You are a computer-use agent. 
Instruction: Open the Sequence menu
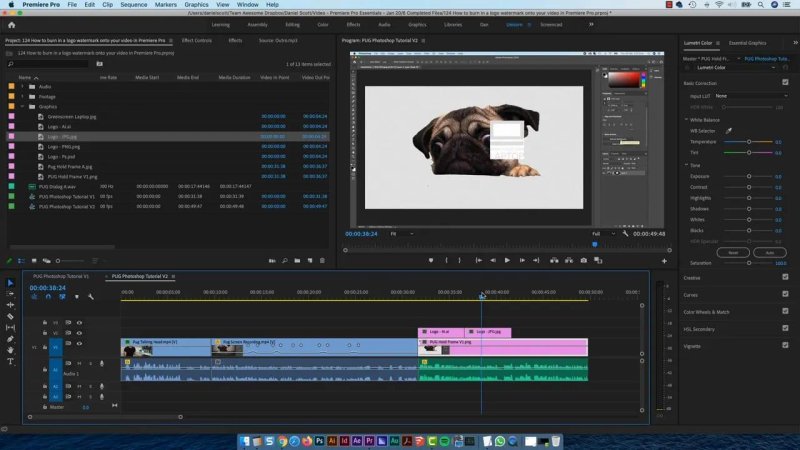[134, 5]
